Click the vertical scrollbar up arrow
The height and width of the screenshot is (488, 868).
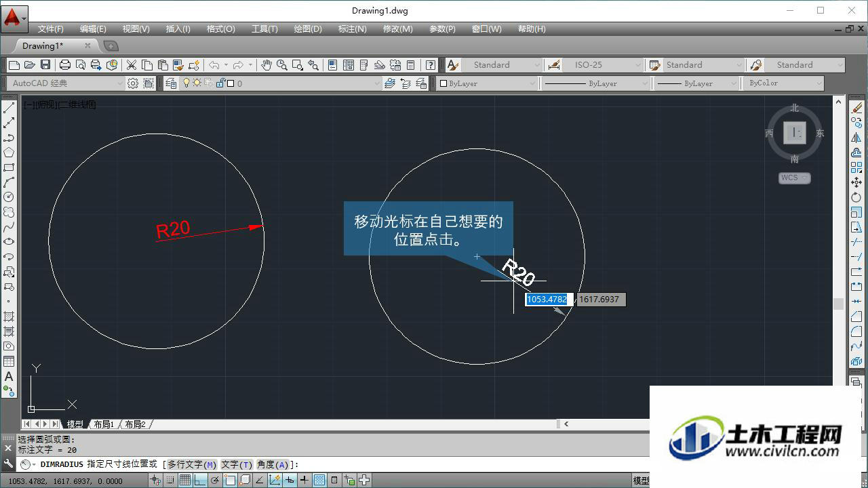839,102
